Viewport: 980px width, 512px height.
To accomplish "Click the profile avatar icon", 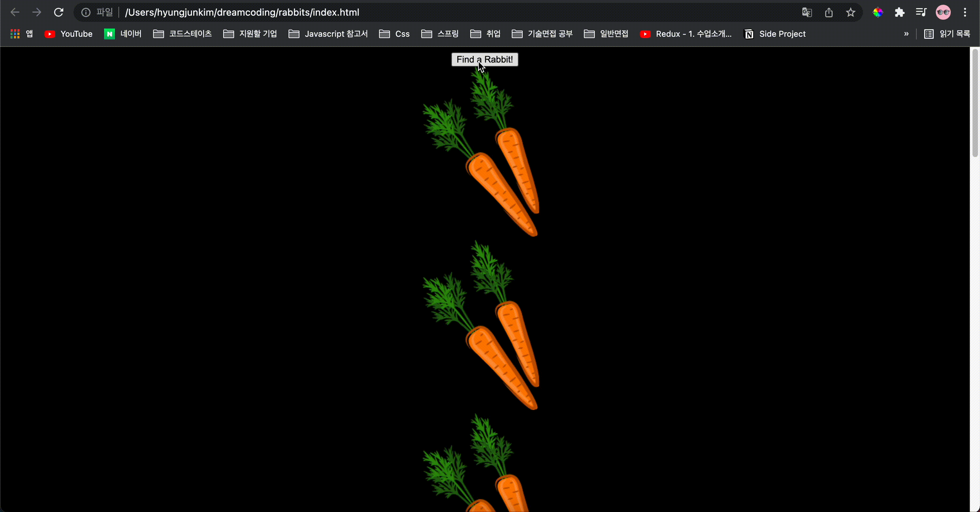I will click(943, 12).
